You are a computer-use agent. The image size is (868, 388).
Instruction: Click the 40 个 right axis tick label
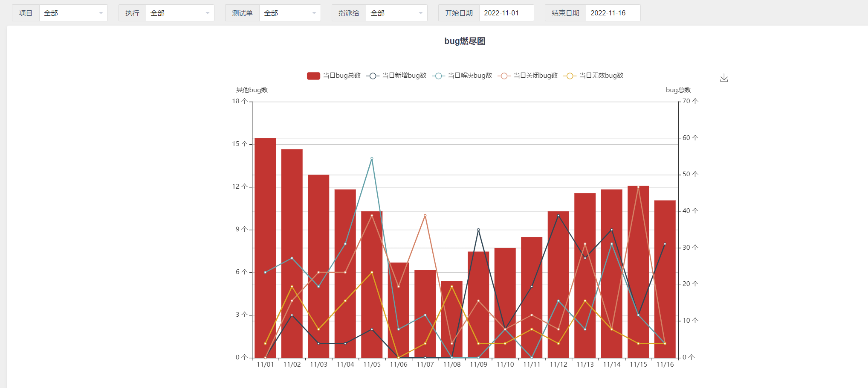pos(690,211)
